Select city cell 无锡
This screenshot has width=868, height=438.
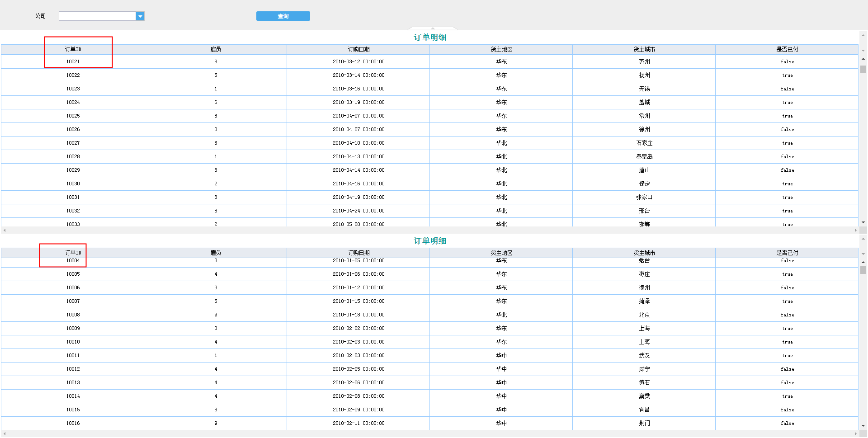click(644, 89)
